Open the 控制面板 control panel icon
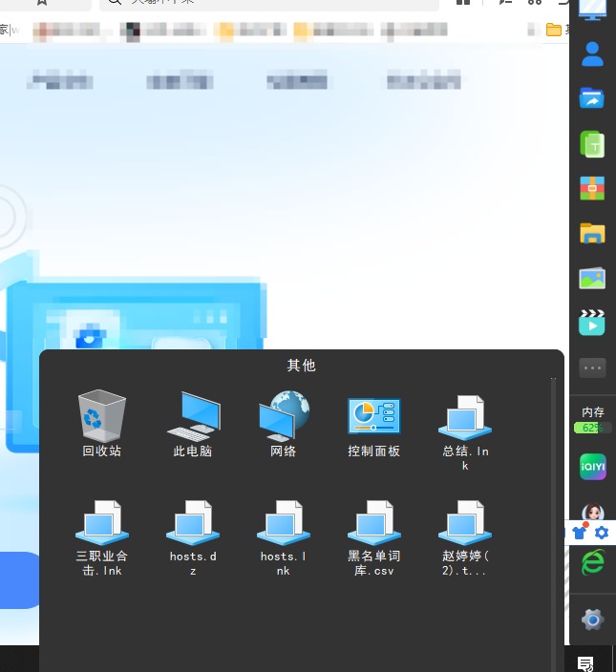 373,416
